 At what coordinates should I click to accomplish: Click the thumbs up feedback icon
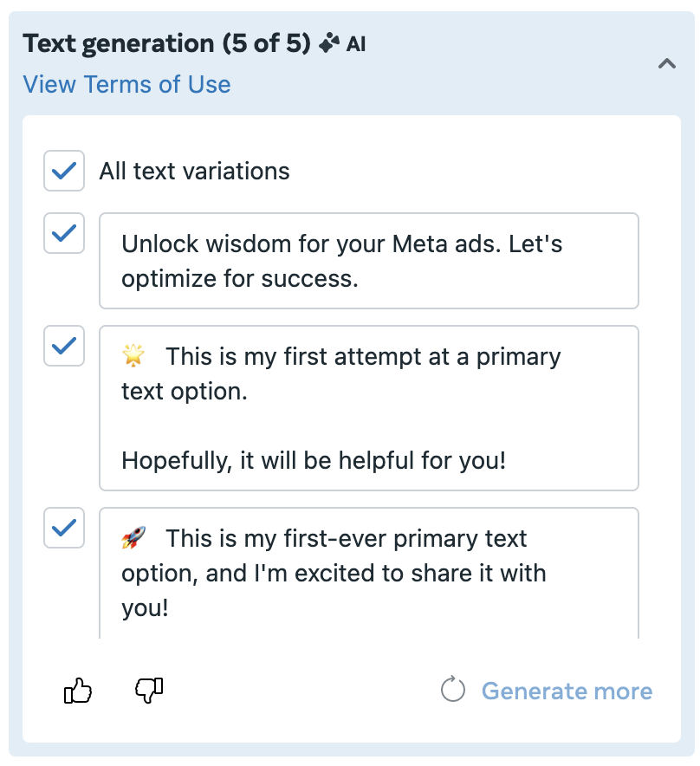[78, 691]
